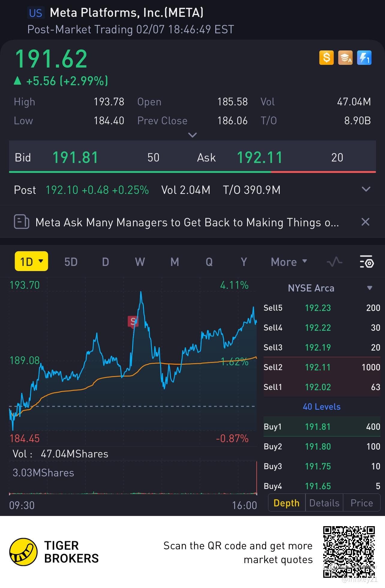Tap the Low value 184.40
The width and height of the screenshot is (385, 588).
coord(109,121)
